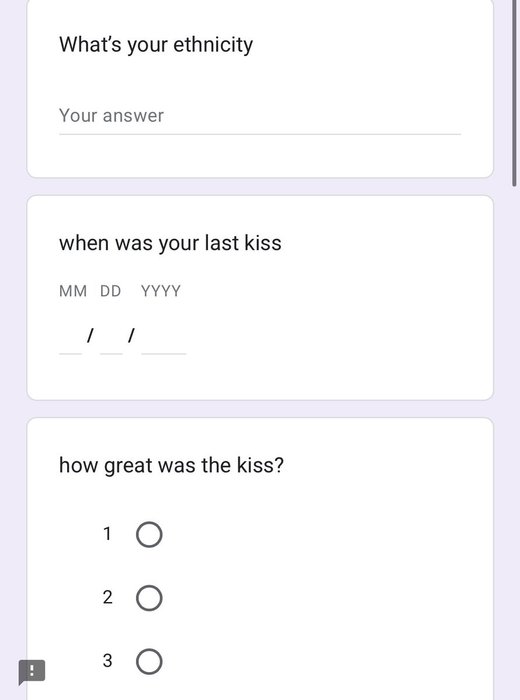Click the report a problem flag icon
The width and height of the screenshot is (520, 700).
pyautogui.click(x=32, y=671)
